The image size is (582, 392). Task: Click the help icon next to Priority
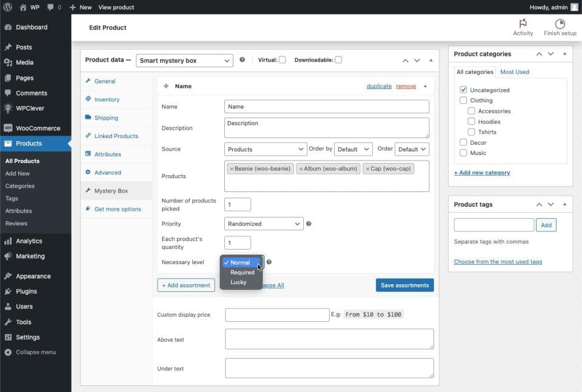click(x=309, y=224)
